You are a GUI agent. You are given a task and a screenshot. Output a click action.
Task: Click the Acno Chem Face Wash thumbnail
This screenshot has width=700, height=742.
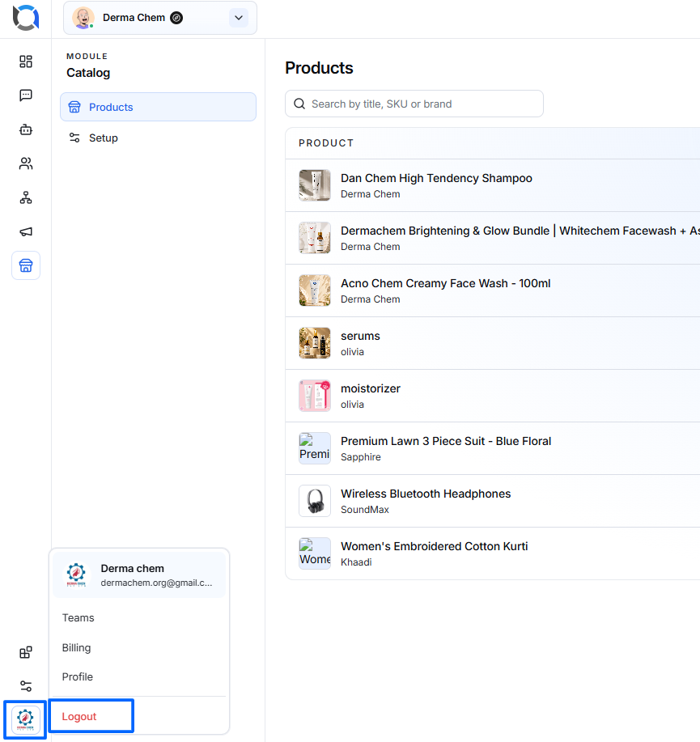[x=315, y=290]
